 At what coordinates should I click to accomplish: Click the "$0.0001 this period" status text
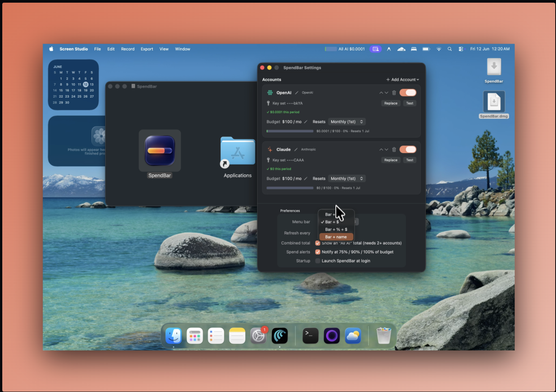pos(283,112)
